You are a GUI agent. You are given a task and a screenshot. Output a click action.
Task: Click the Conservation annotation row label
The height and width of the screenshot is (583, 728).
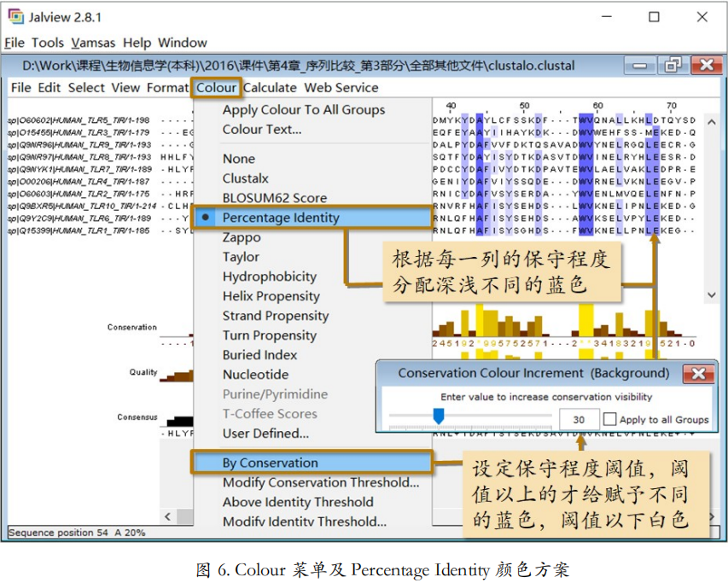click(131, 327)
